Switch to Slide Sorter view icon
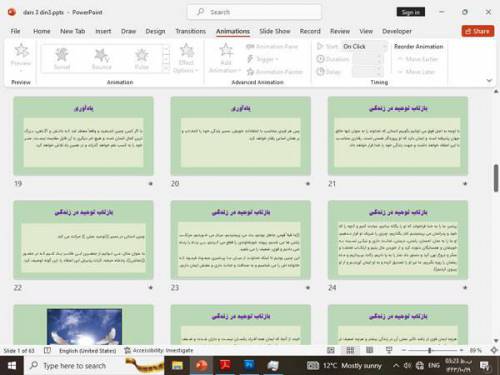This screenshot has width=500, height=375. tap(350, 350)
